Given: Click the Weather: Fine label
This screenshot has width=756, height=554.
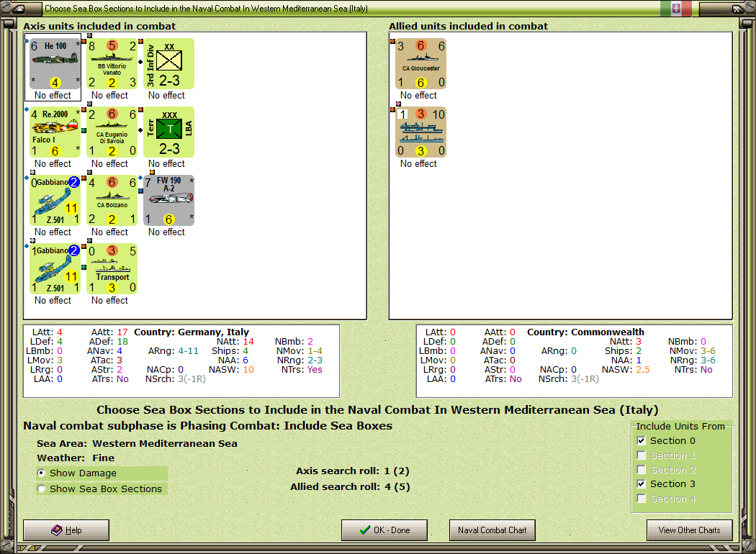Looking at the screenshot, I should pos(76,458).
